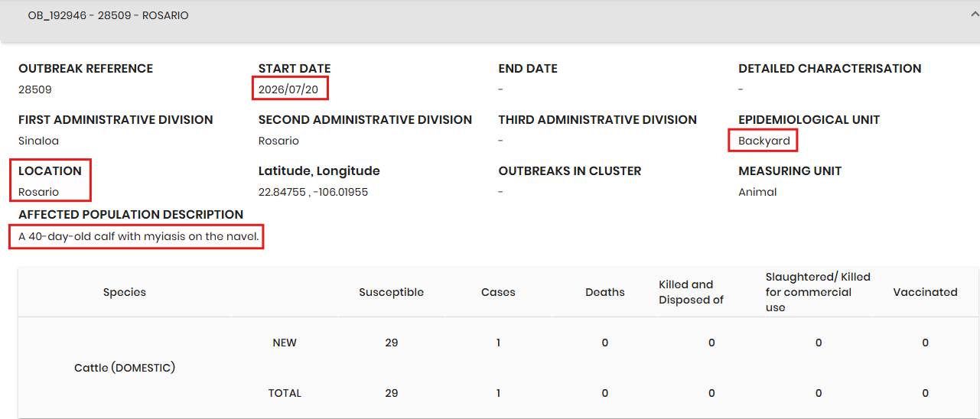Click the Cases column header
This screenshot has width=980, height=419.
point(498,292)
